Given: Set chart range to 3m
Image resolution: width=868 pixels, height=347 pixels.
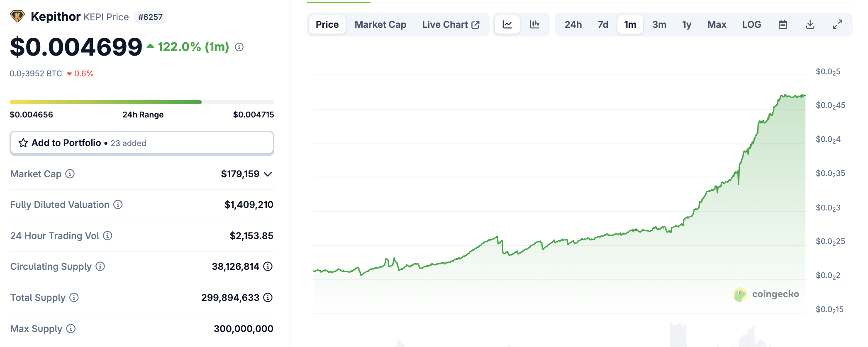Looking at the screenshot, I should tap(659, 24).
